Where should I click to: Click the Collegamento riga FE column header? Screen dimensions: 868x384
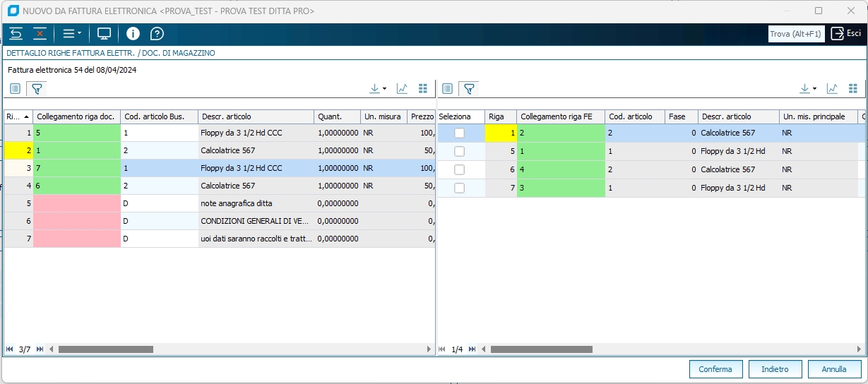click(561, 116)
